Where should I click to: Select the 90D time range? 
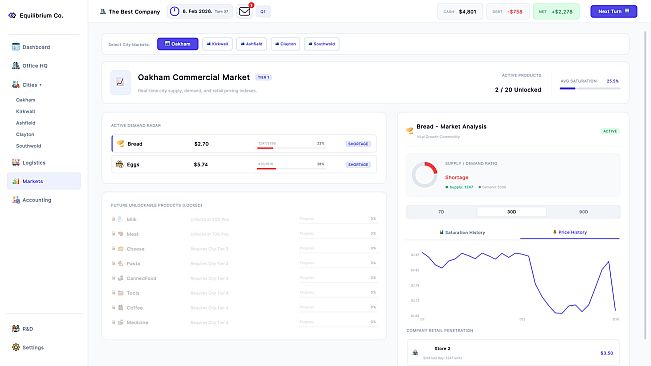583,212
